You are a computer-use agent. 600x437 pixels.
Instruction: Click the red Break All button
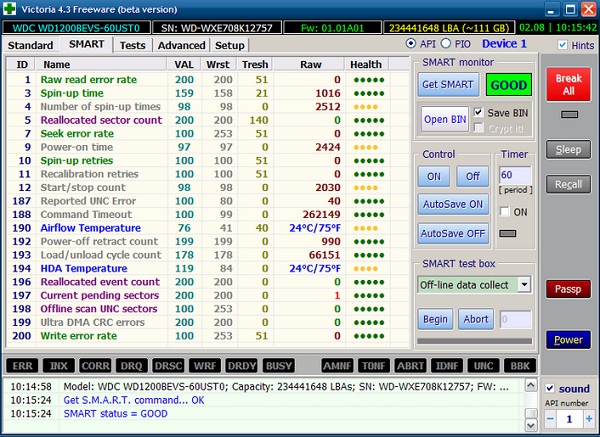568,85
